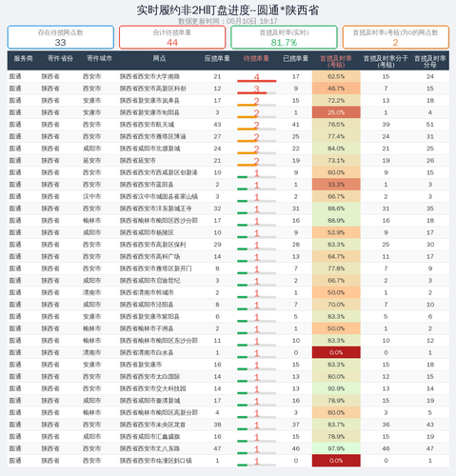This screenshot has width=456, height=476.
Task: Select the 陕西省西安市高新区科创 outlet
Action: (x=153, y=89)
